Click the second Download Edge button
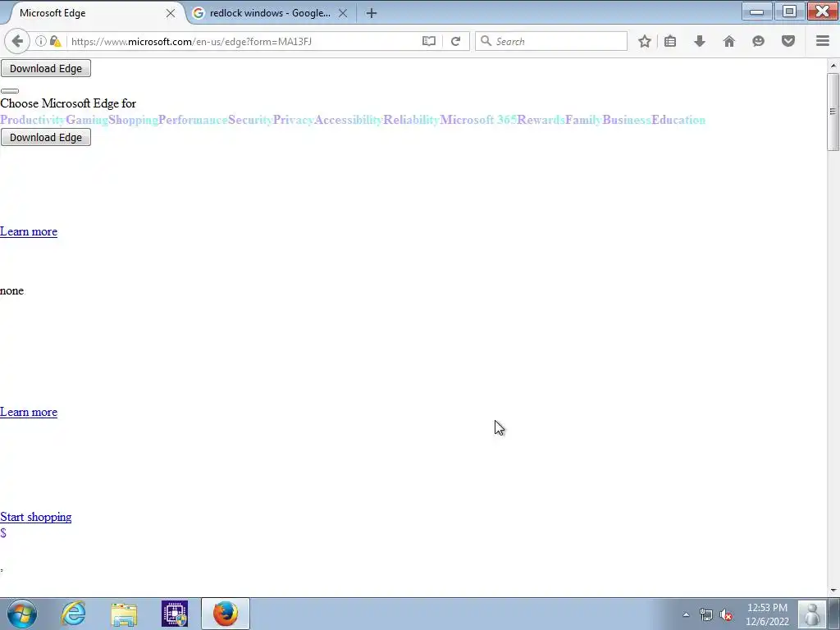 tap(46, 137)
